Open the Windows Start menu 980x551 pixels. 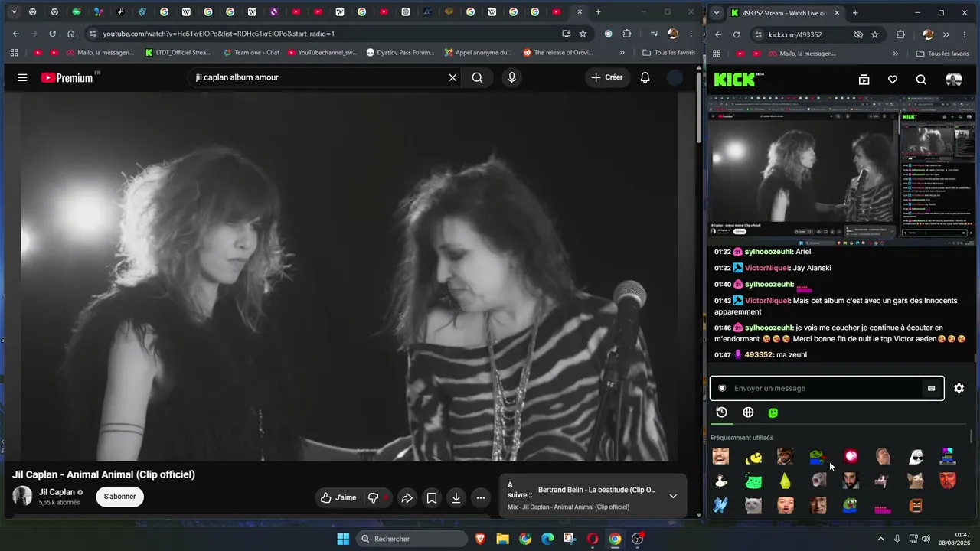tap(343, 539)
